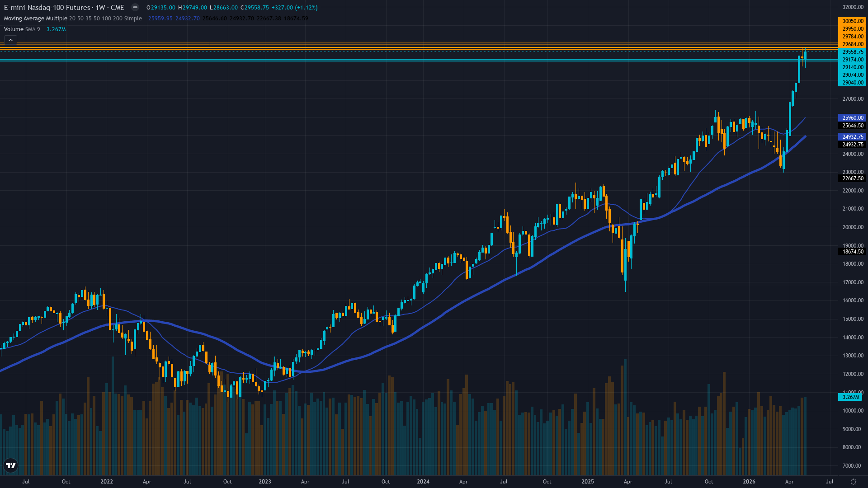Click the dark legend value 22667.38
This screenshot has height=488, width=868.
269,19
